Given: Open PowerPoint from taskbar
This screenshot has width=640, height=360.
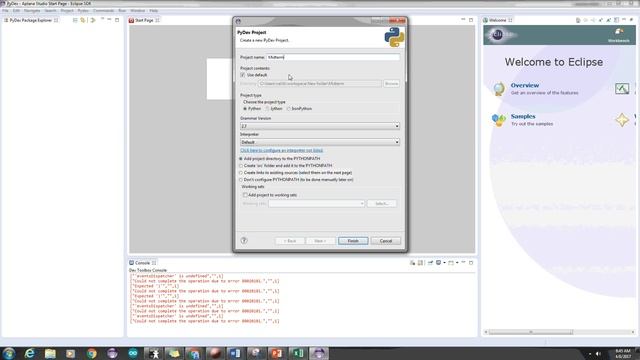Looking at the screenshot, I should pos(277,353).
